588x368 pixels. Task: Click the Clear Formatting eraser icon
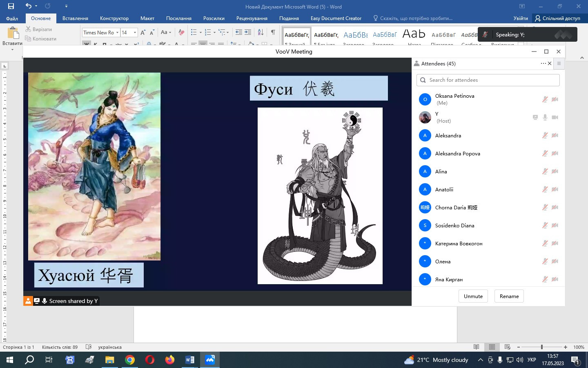(182, 32)
